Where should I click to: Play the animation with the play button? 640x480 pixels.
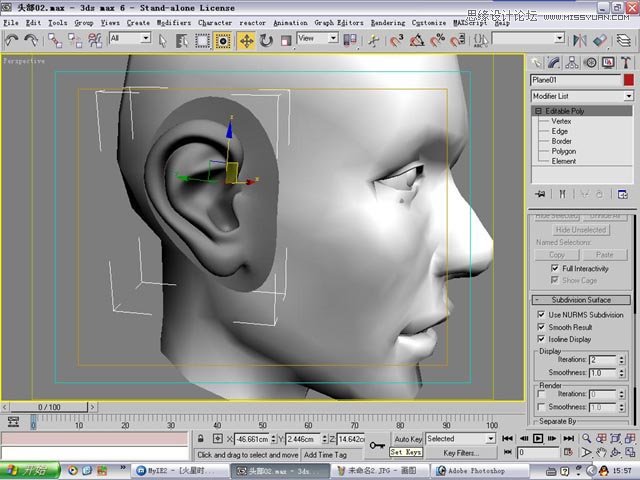point(538,438)
